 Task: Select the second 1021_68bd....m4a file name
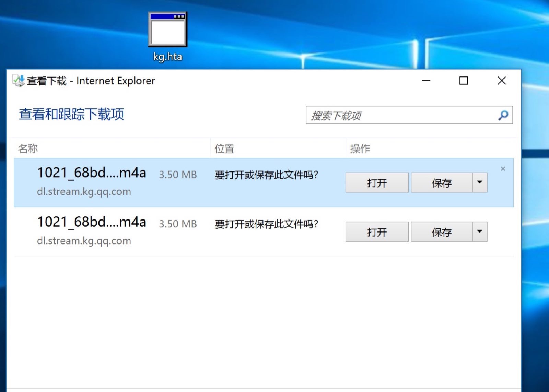(x=92, y=222)
